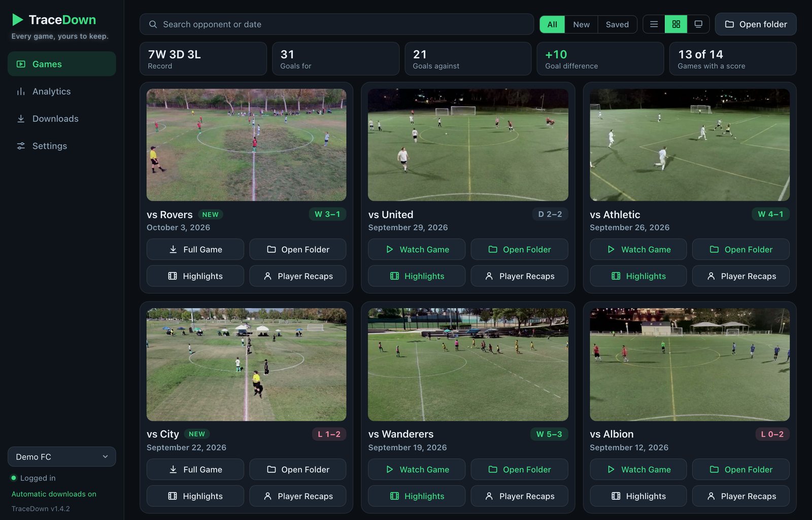View Highlights for vs Athletic
The image size is (812, 520).
click(638, 276)
